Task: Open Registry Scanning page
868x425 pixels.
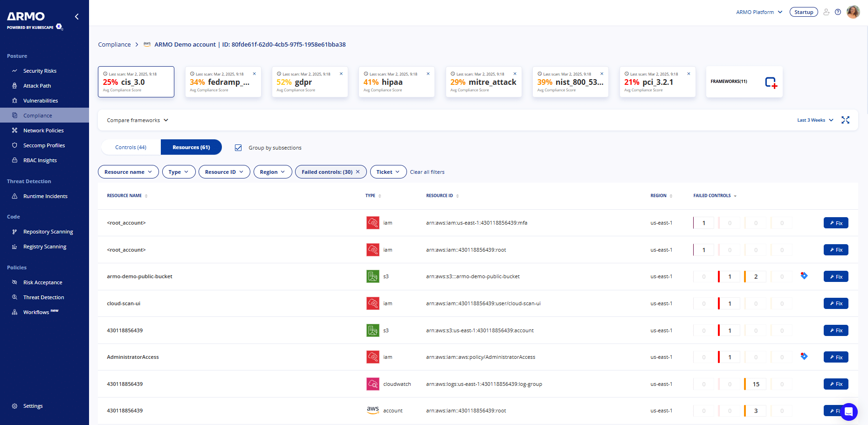Action: pyautogui.click(x=44, y=247)
